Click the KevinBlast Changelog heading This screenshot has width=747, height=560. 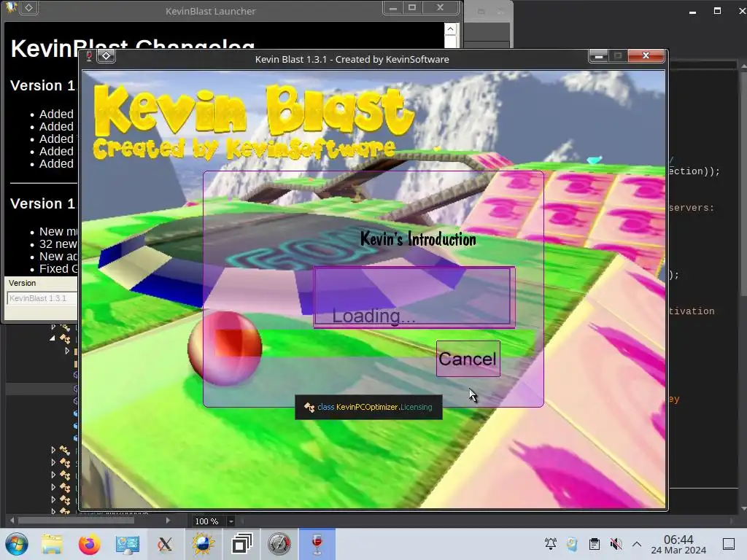[133, 47]
